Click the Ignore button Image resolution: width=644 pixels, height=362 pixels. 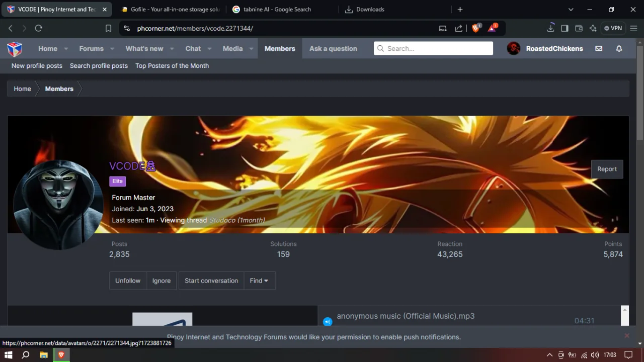click(x=162, y=281)
